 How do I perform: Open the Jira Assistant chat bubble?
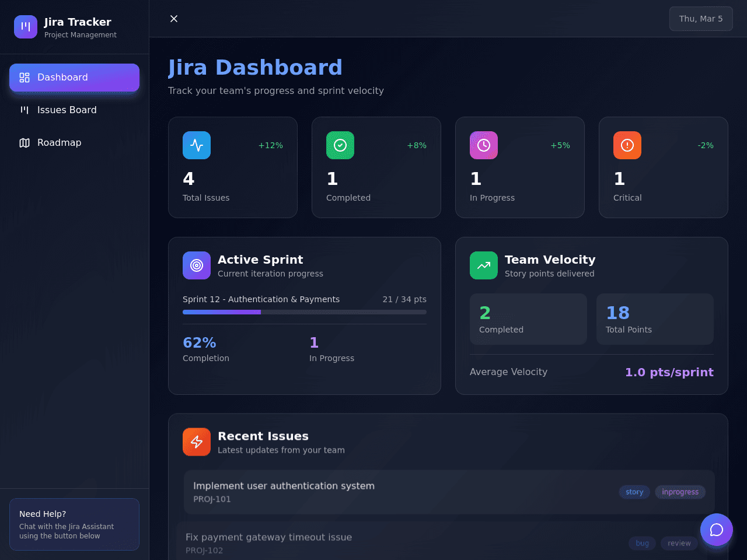tap(717, 530)
